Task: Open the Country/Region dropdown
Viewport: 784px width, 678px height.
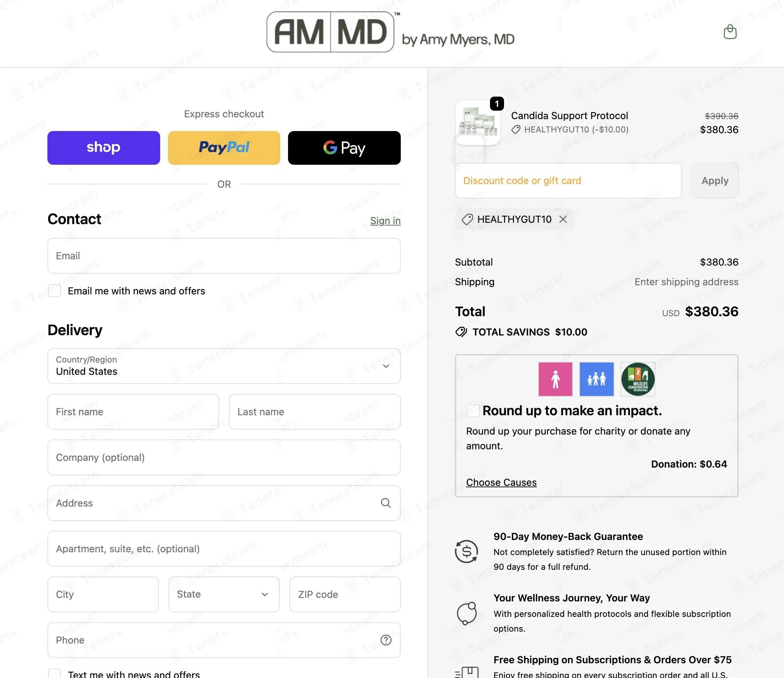Action: pos(224,366)
